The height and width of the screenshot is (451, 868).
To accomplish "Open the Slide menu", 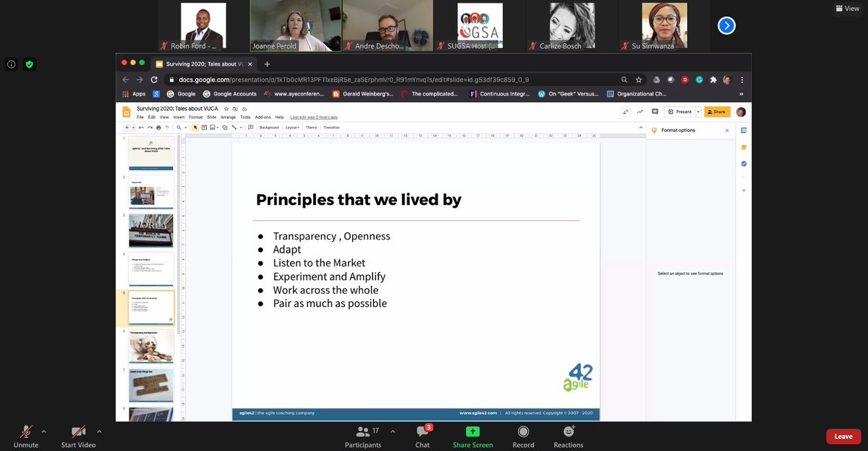I will coord(210,117).
